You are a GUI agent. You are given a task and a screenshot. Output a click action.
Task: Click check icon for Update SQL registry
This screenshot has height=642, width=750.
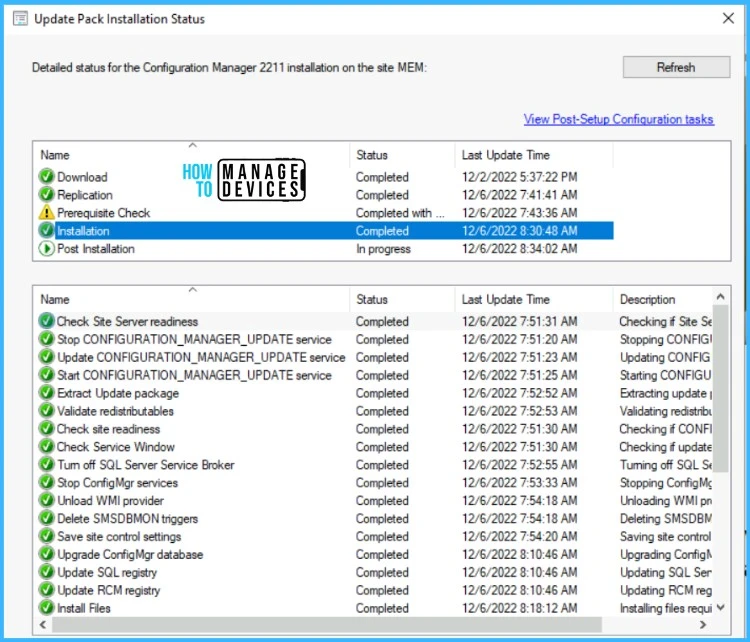pos(46,572)
